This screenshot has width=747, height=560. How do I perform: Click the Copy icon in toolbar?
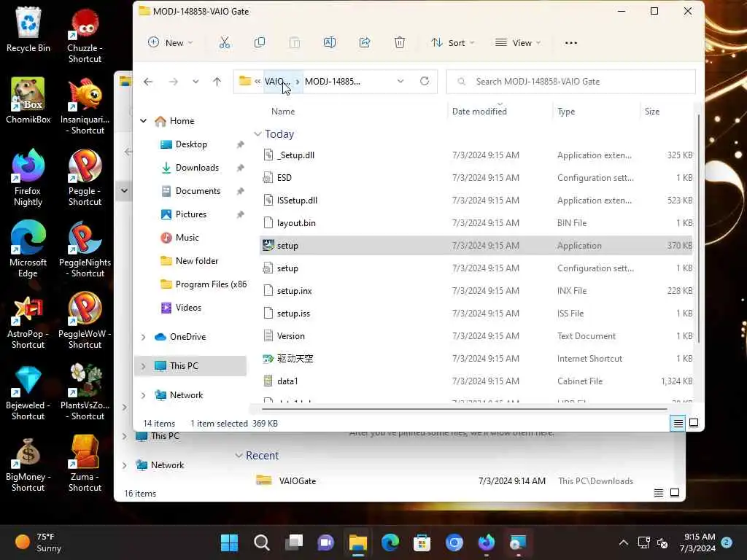click(x=260, y=43)
